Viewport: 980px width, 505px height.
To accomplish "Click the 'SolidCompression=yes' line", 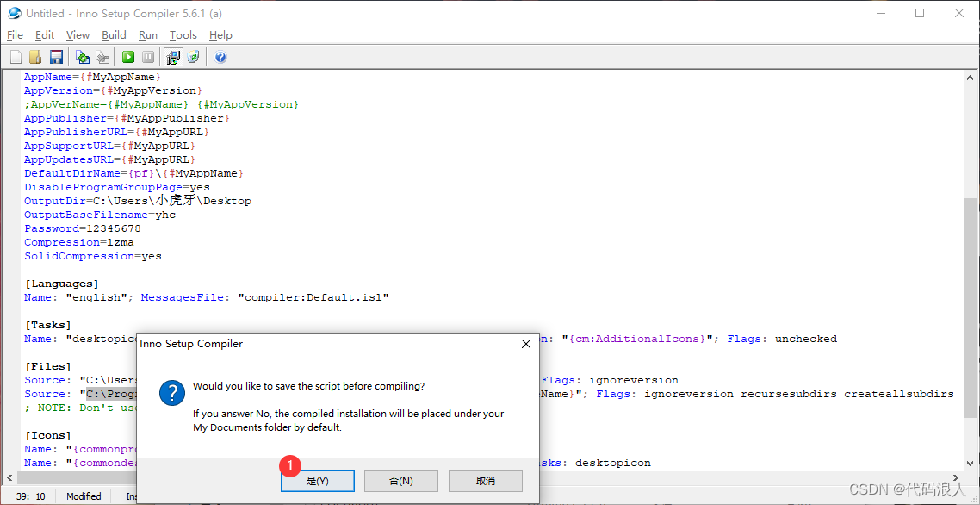I will 92,256.
